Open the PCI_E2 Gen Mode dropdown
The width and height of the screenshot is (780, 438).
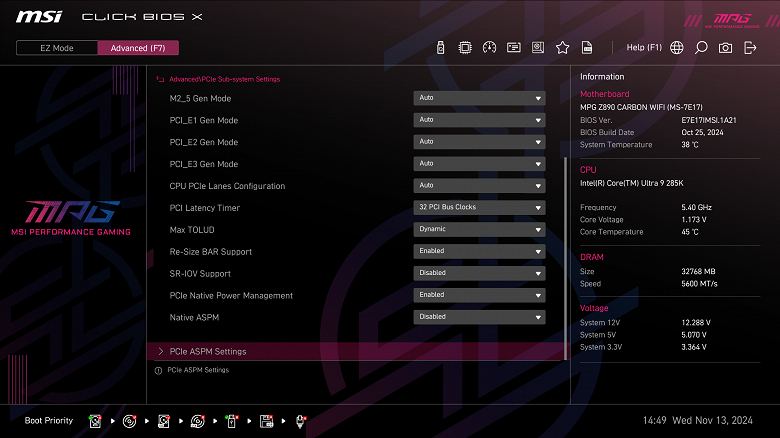pos(479,142)
